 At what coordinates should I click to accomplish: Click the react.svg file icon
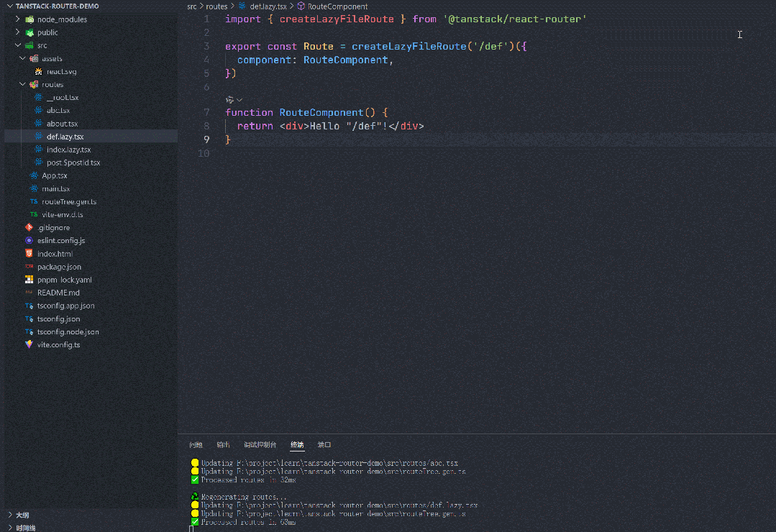click(x=39, y=71)
